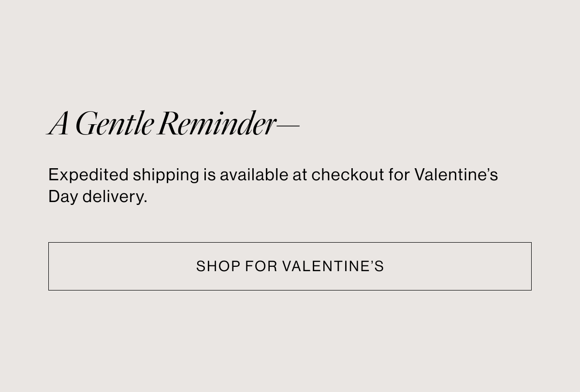Image resolution: width=580 pixels, height=392 pixels.
Task: Click the words 'Day delivery.'
Action: pyautogui.click(x=98, y=196)
